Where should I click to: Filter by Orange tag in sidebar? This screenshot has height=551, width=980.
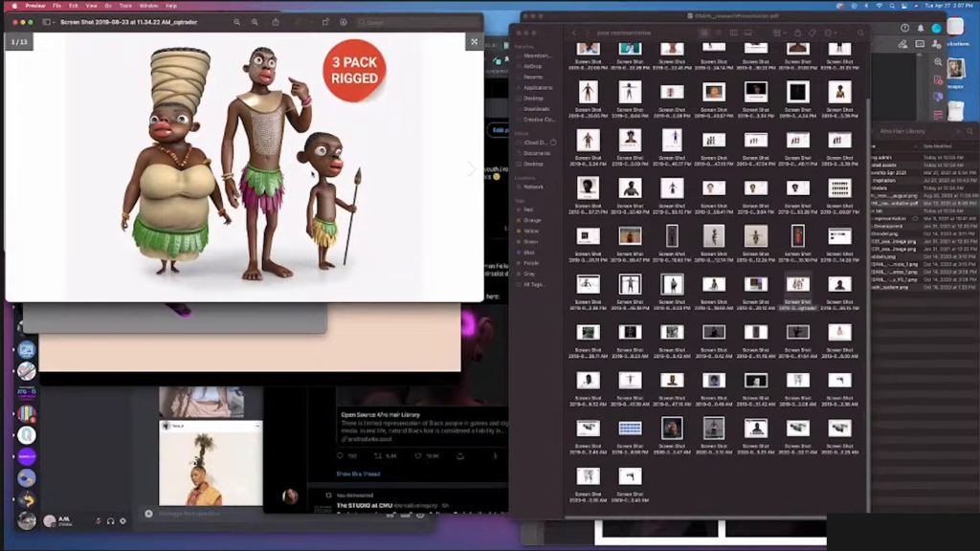pyautogui.click(x=530, y=221)
